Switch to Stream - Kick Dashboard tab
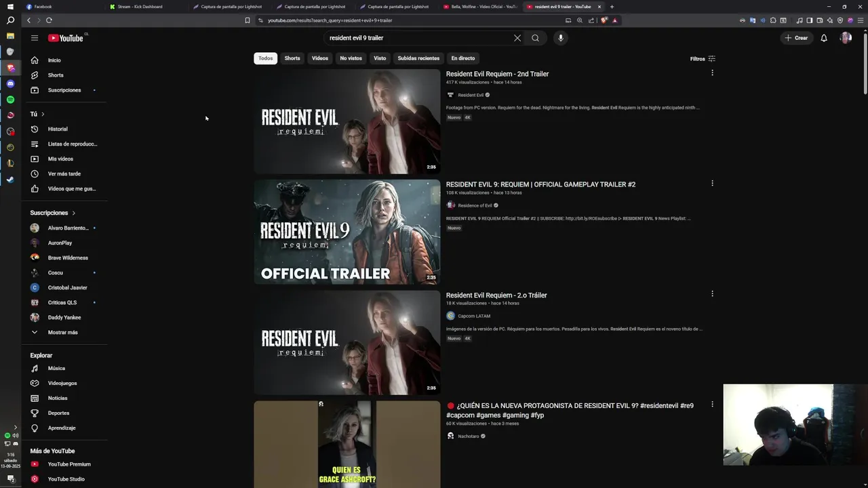This screenshot has width=868, height=488. pyautogui.click(x=147, y=7)
